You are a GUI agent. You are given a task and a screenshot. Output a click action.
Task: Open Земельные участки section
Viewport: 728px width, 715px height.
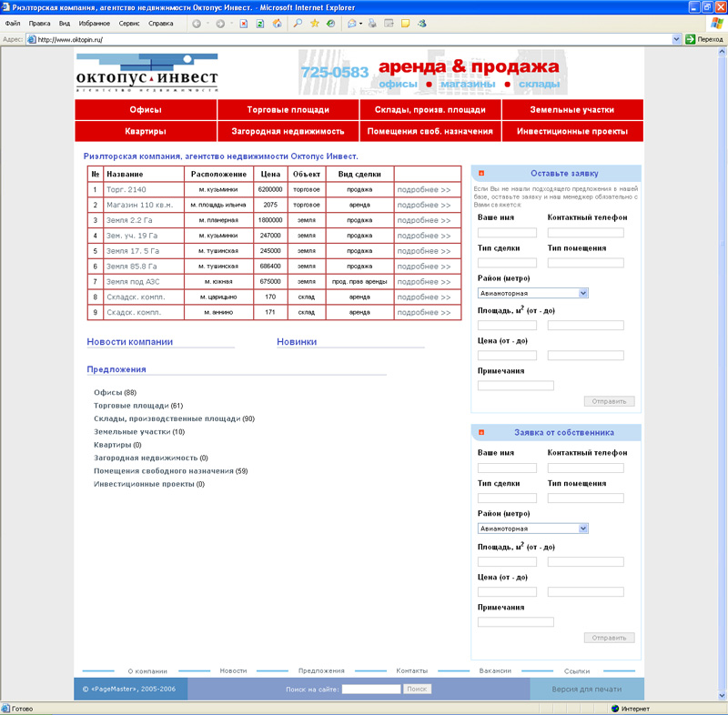(572, 109)
